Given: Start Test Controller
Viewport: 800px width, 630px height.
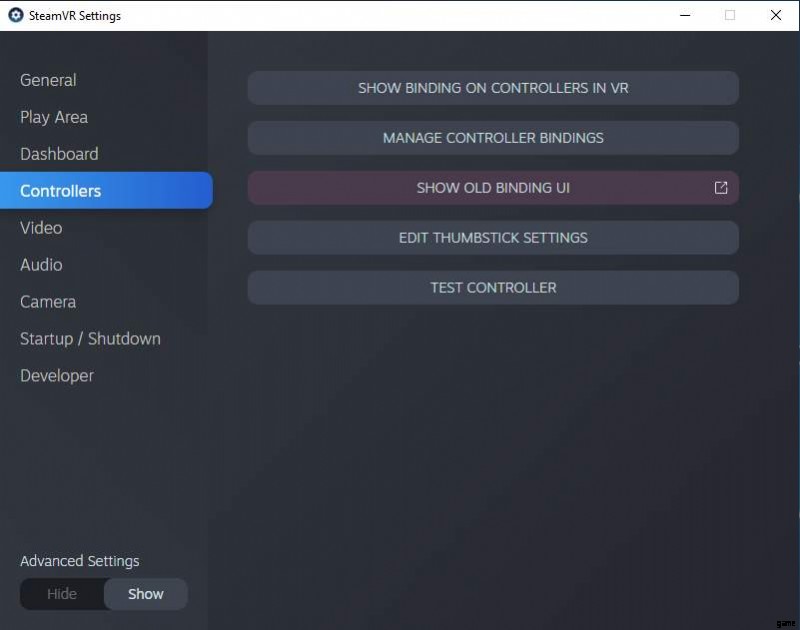Looking at the screenshot, I should (x=493, y=288).
